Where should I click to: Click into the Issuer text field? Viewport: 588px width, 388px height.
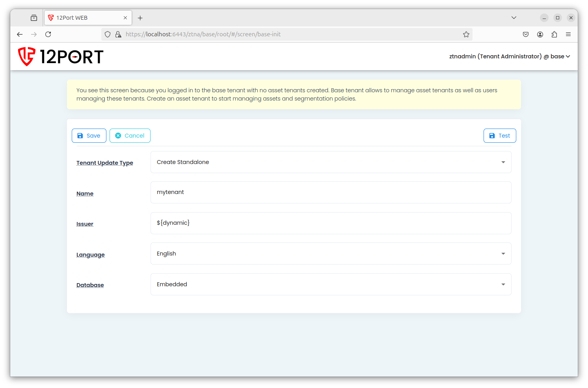pyautogui.click(x=331, y=223)
